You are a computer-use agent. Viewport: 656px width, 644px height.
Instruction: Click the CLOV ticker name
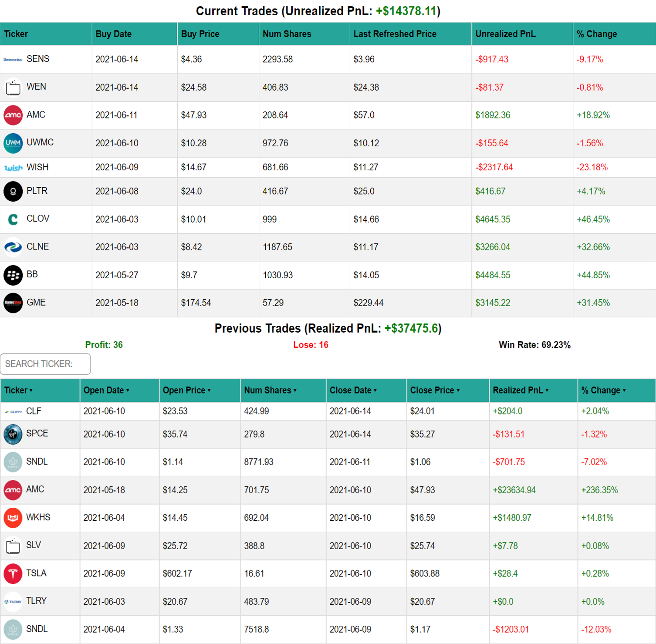pyautogui.click(x=38, y=219)
